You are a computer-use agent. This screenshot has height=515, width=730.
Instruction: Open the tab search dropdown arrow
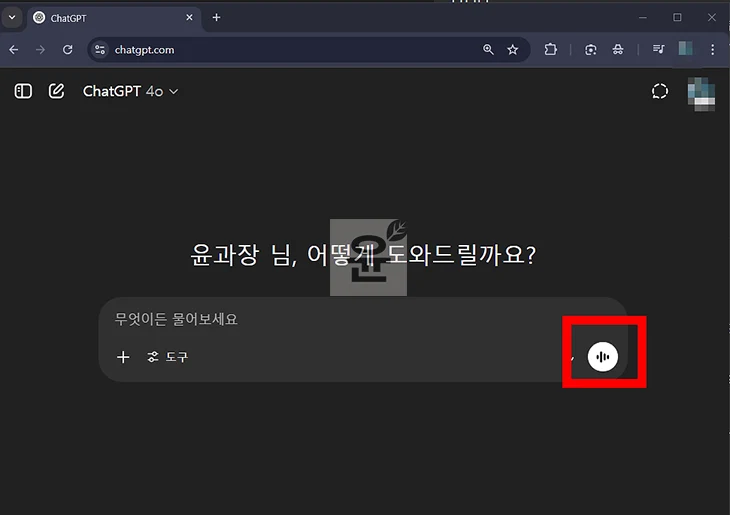(12, 18)
